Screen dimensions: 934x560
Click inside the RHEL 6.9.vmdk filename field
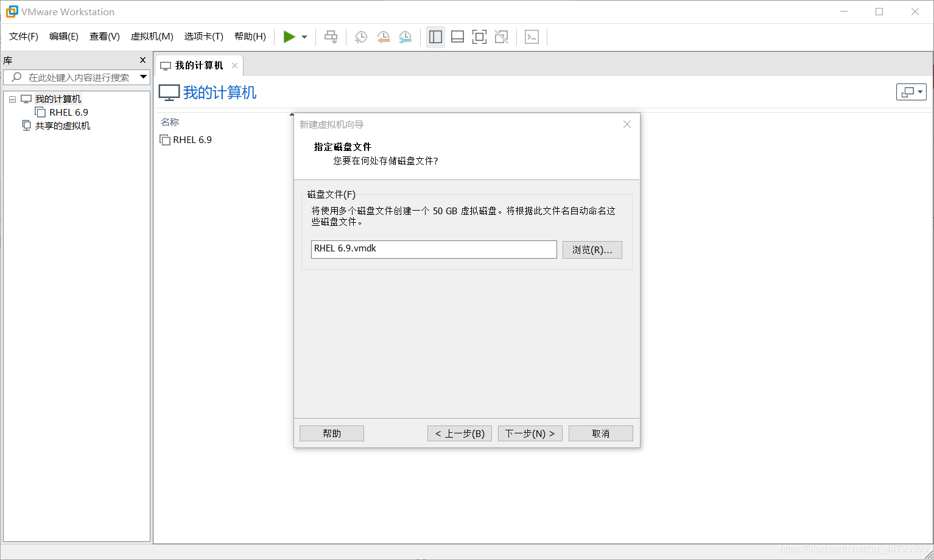click(x=434, y=249)
